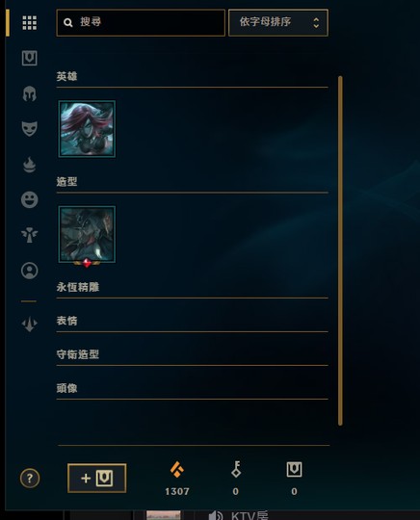Click the orange essence currency icon

[177, 469]
